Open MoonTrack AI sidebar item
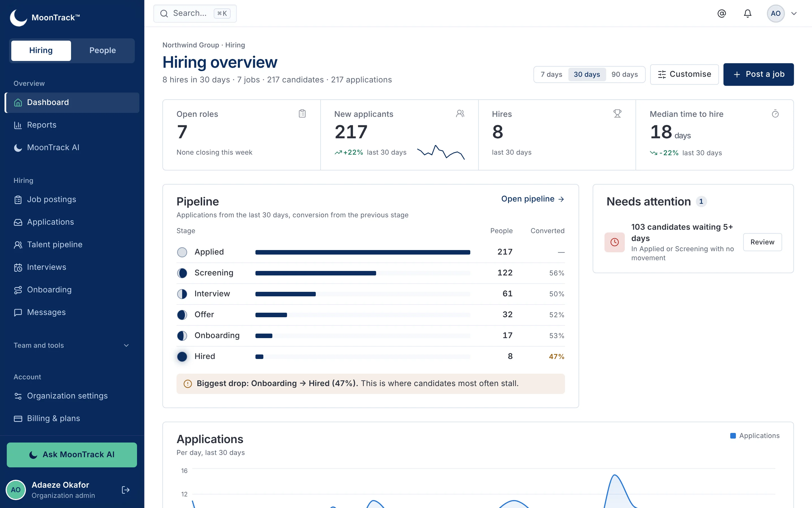 (72, 148)
